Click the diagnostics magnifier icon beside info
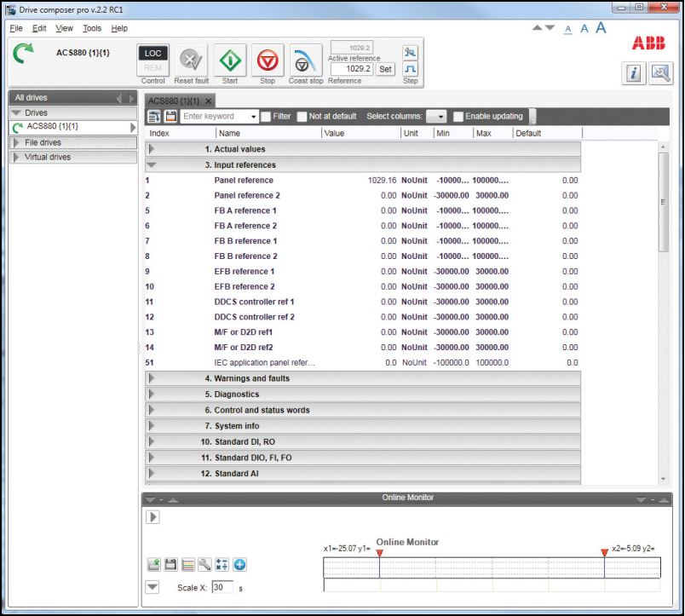The height and width of the screenshot is (616, 685). coord(660,73)
